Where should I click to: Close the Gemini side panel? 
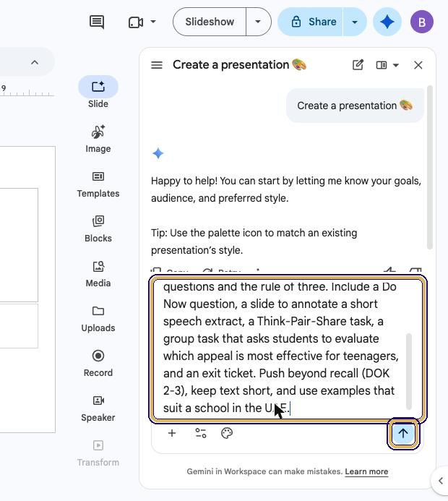[418, 65]
